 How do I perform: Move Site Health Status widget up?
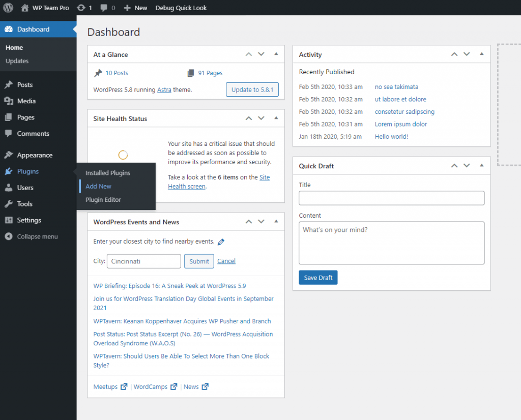(x=248, y=118)
